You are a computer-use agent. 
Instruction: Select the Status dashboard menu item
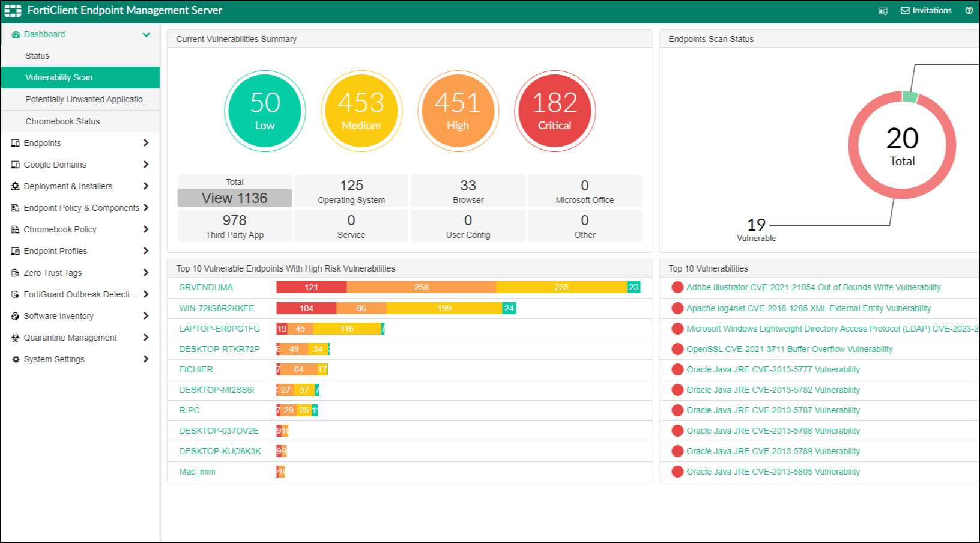[x=37, y=56]
